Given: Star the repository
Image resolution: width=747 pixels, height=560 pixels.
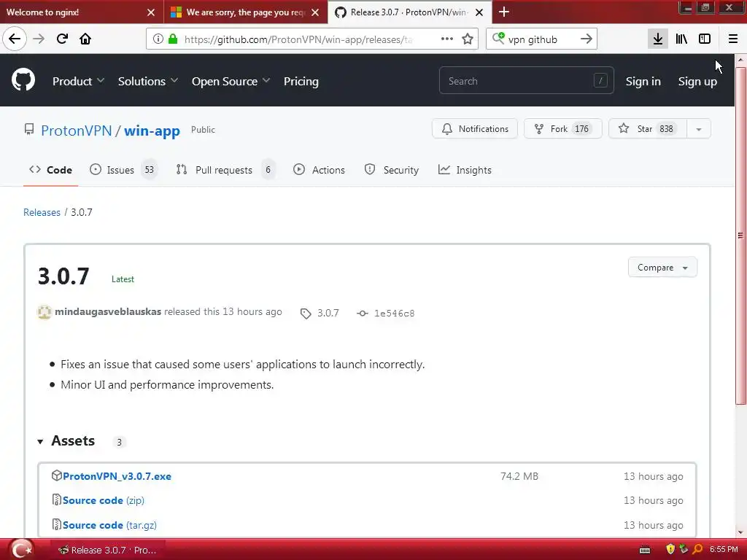Looking at the screenshot, I should 648,129.
